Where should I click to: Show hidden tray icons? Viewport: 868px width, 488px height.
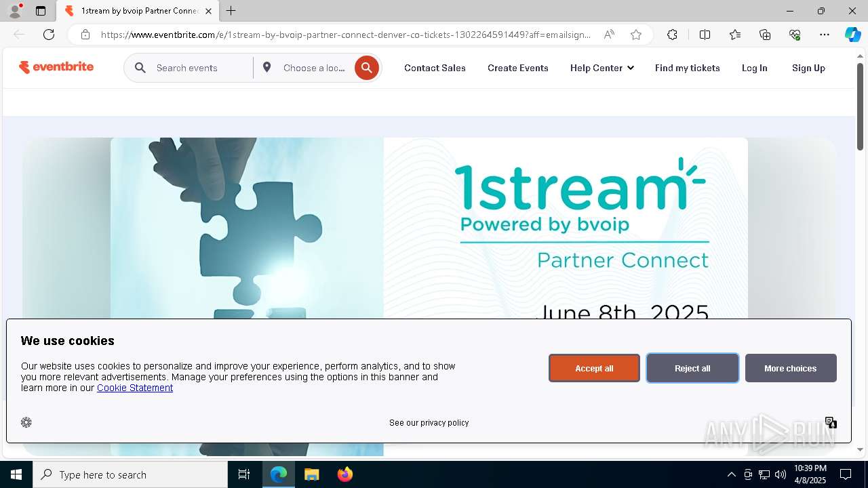coord(731,474)
